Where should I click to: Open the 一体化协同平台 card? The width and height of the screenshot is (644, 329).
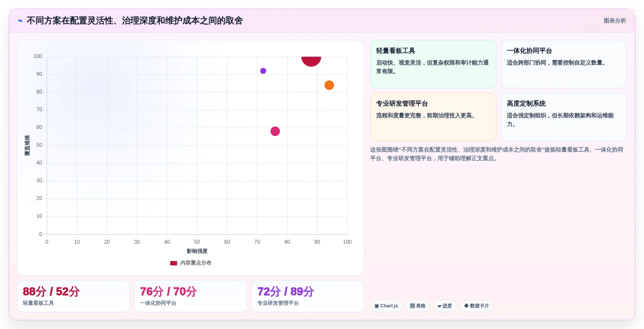pyautogui.click(x=564, y=64)
